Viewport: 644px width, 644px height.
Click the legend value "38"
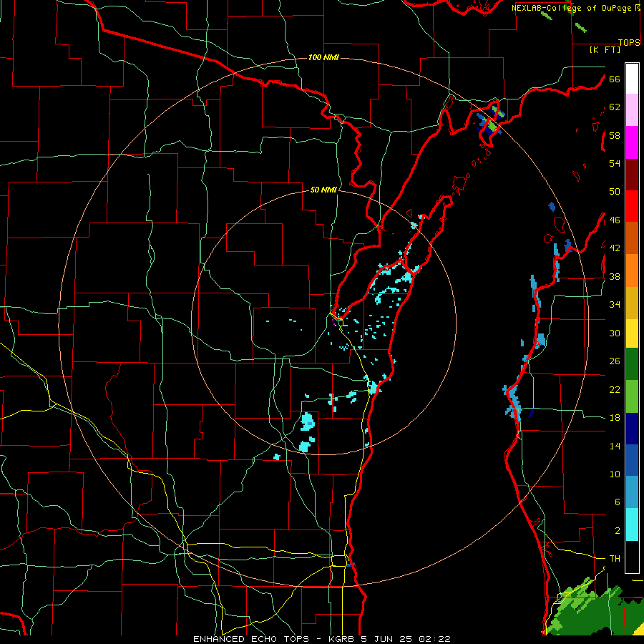pyautogui.click(x=615, y=277)
